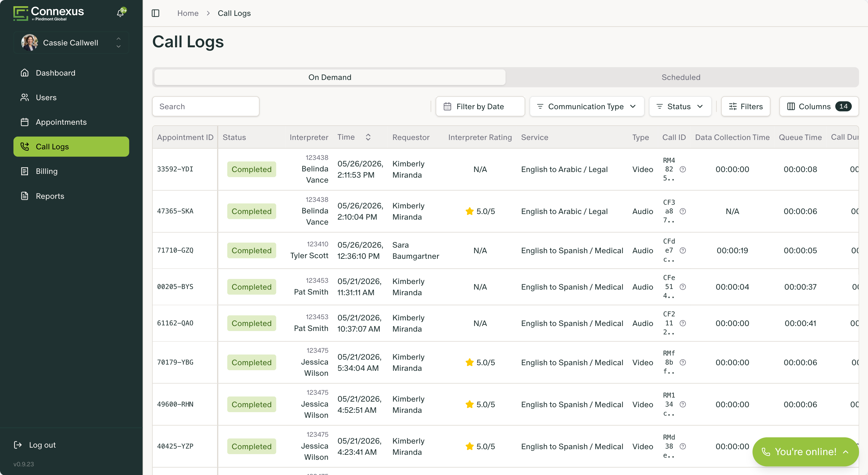Go to Users page
Screen dimensions: 868x475
coord(71,97)
